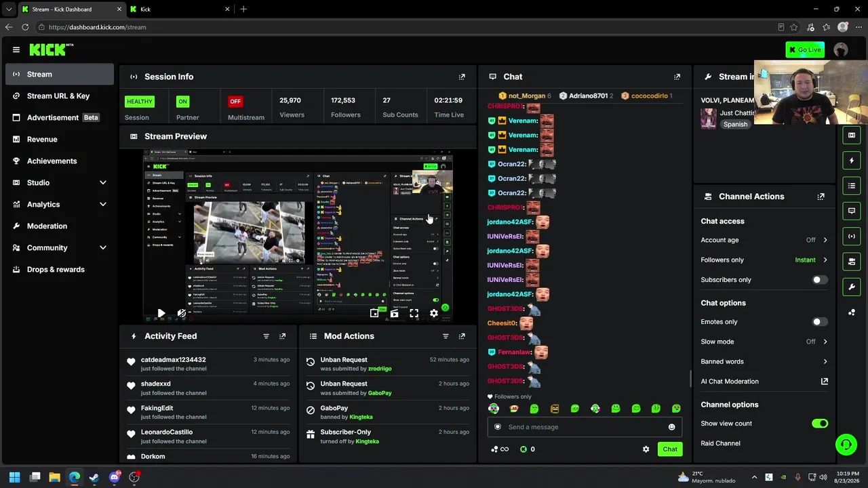
Task: Toggle Session Info widget in side rail
Action: [x=852, y=236]
